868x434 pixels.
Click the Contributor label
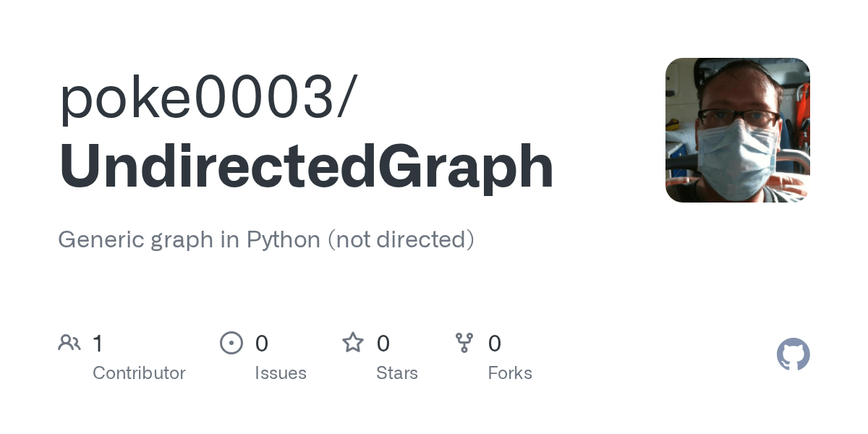pos(139,373)
